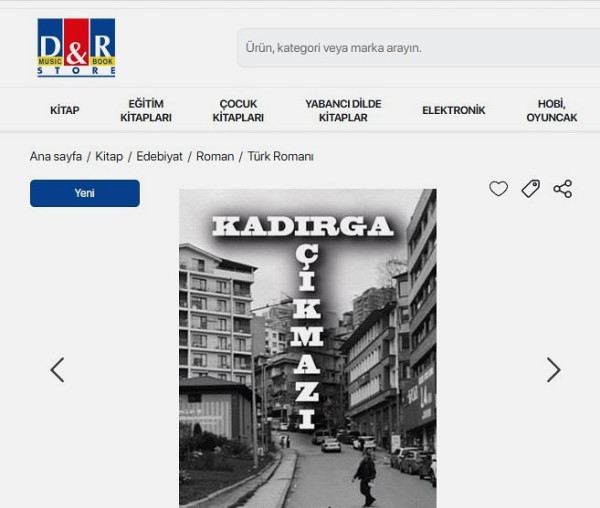Go to Türk Romanı breadcrumb link
The image size is (600, 508).
tap(280, 156)
